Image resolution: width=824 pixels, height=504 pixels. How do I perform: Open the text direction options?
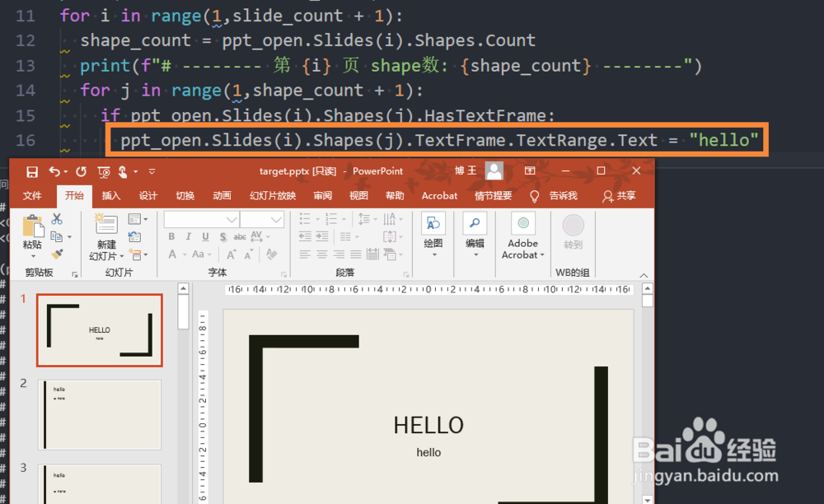[392, 218]
